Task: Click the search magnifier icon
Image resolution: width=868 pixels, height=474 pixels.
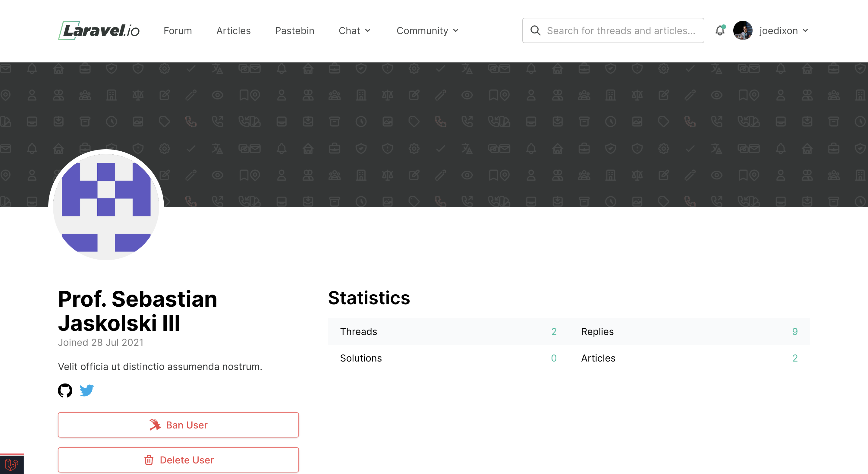Action: click(x=536, y=31)
